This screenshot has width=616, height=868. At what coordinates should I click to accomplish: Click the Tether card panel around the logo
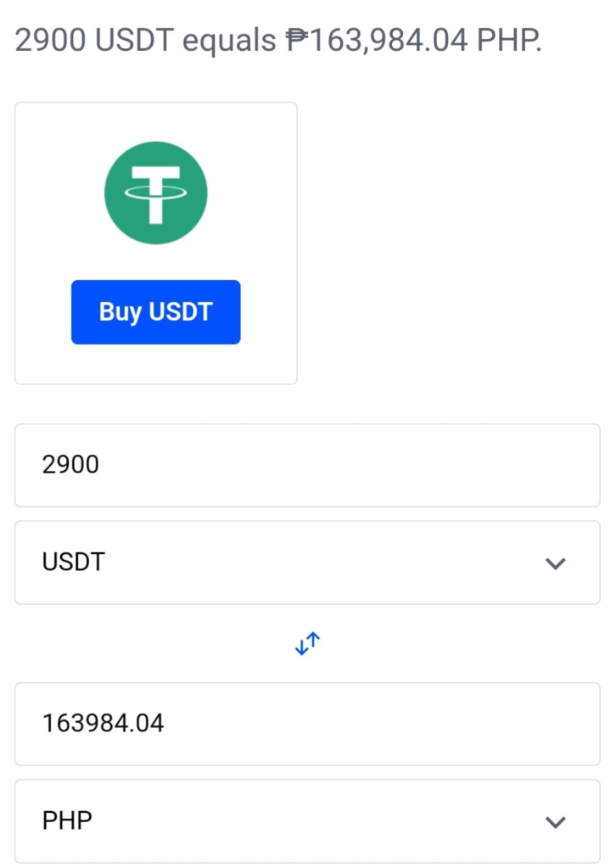(x=155, y=243)
